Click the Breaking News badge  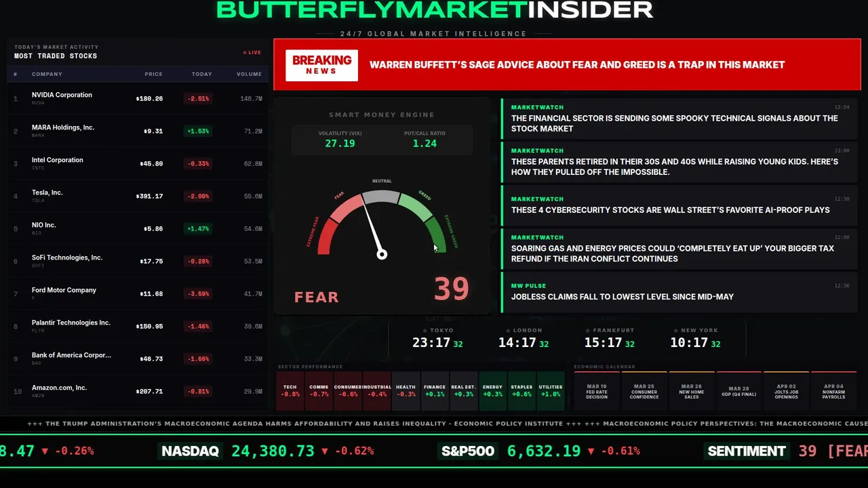tap(321, 65)
